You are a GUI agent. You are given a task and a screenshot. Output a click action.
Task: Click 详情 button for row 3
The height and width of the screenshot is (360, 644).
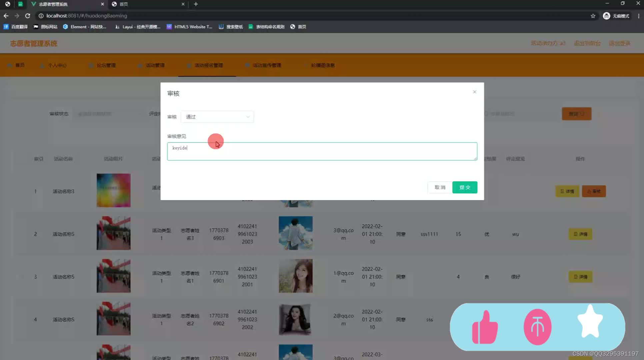pos(581,277)
